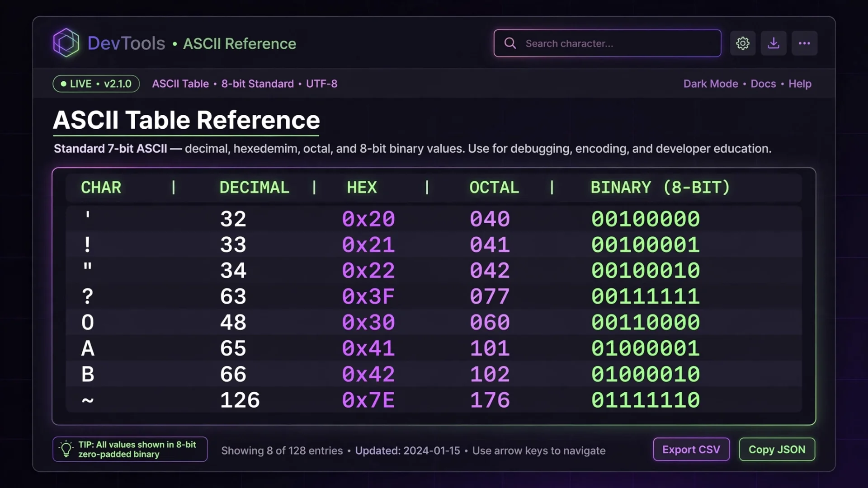868x488 pixels.
Task: Open the Docs link
Action: pos(763,84)
